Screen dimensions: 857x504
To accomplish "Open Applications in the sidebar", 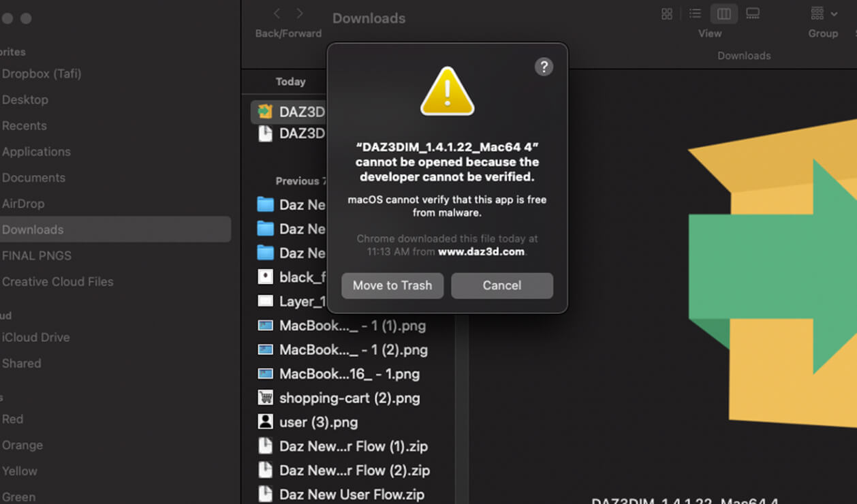I will (x=36, y=151).
